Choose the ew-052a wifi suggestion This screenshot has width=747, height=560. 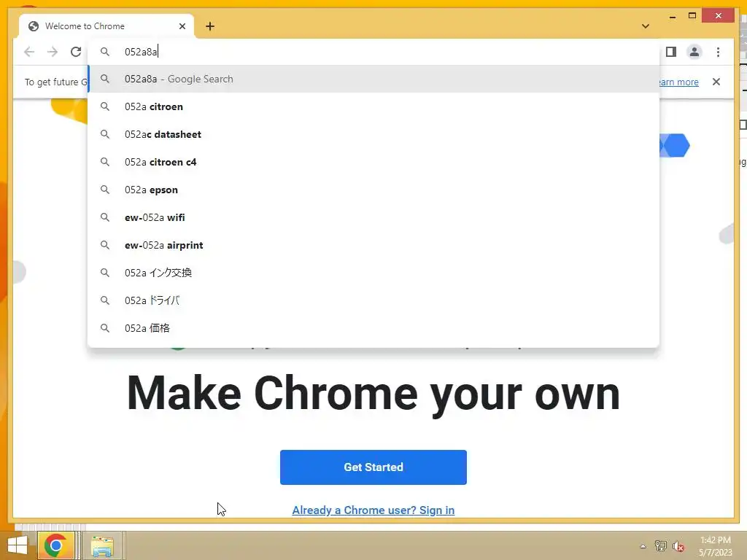coord(373,217)
